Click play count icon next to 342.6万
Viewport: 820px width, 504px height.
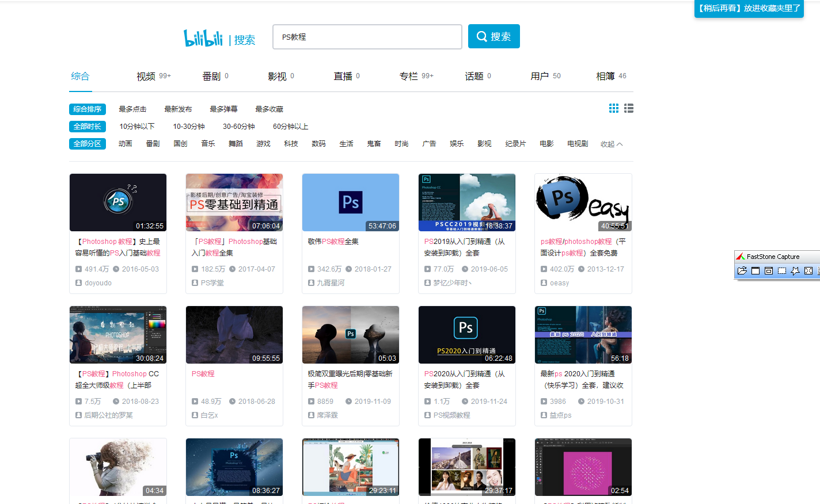coord(311,269)
